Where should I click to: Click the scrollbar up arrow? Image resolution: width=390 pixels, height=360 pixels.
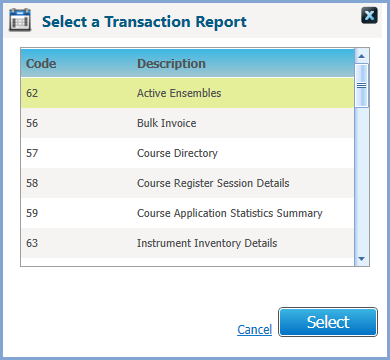pos(362,56)
